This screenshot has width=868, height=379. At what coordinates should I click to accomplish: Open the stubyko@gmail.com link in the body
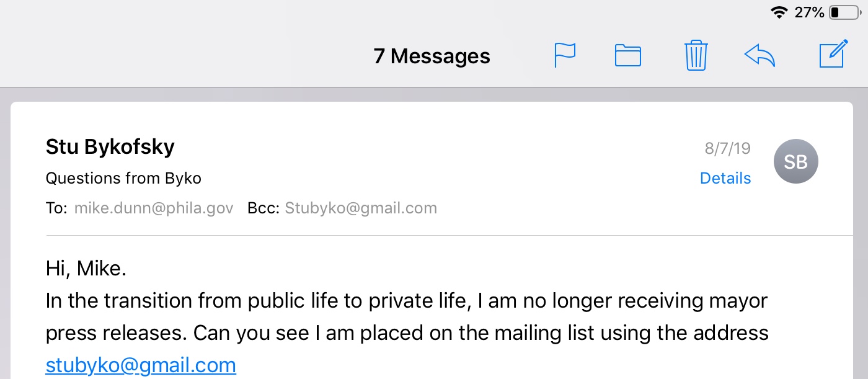pyautogui.click(x=141, y=365)
